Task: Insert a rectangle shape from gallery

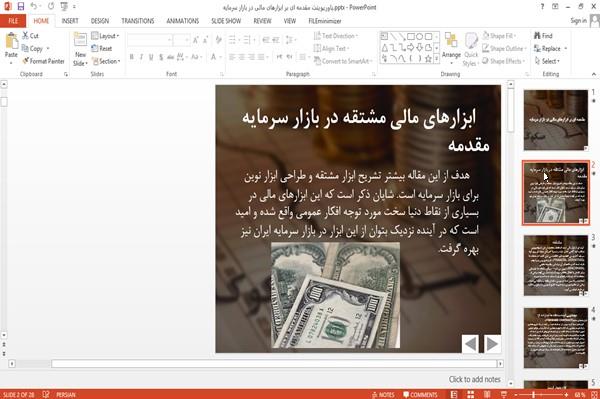Action: [411, 37]
